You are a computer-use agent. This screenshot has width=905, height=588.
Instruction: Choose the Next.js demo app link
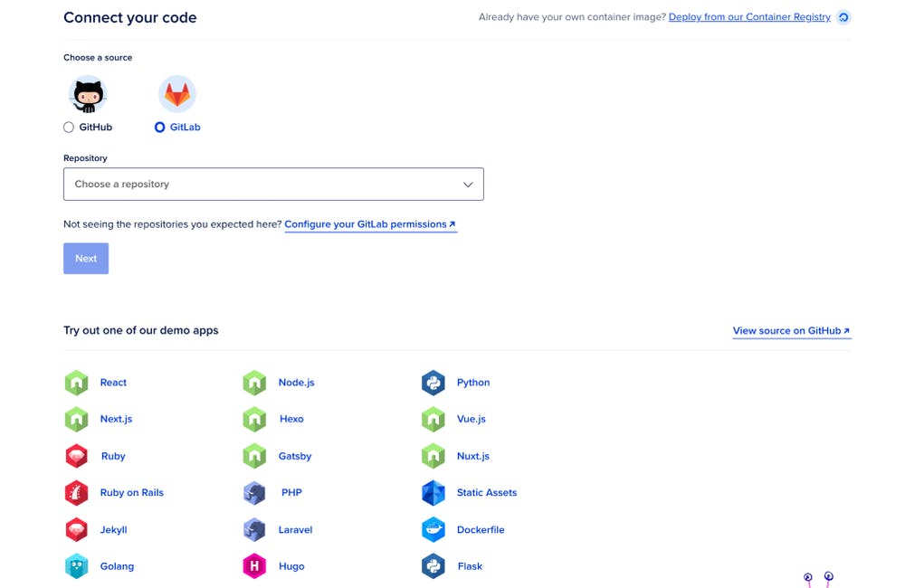pos(116,420)
